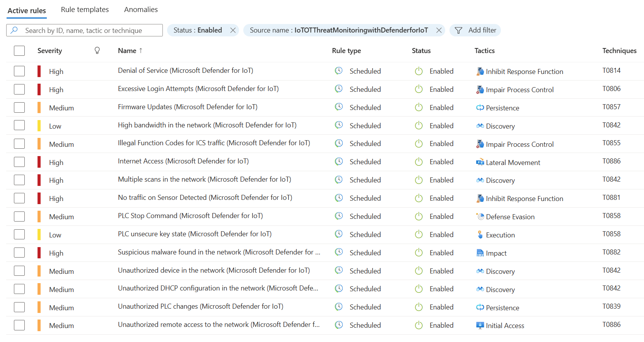The height and width of the screenshot is (342, 644).
Task: Click enabled power icon for Denial of Service
Action: point(419,71)
